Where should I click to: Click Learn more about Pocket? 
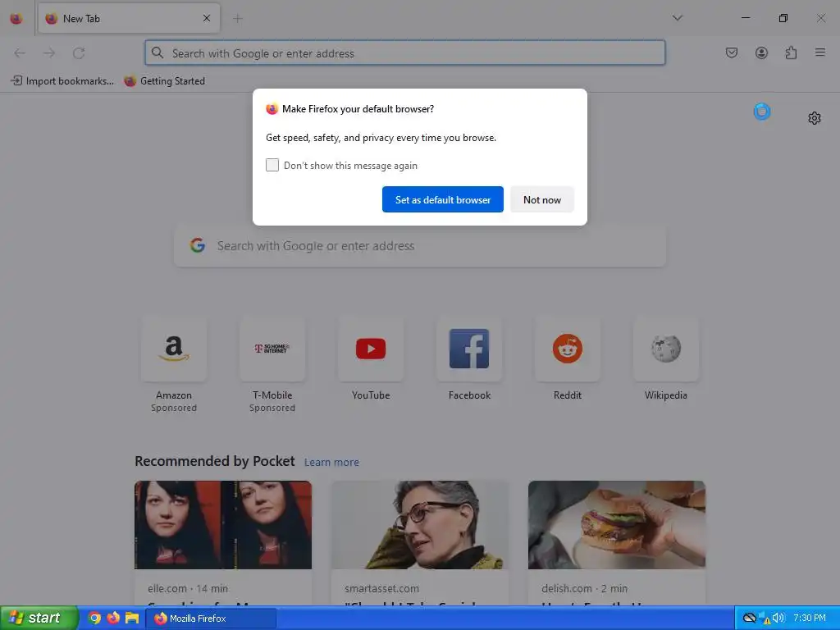331,462
